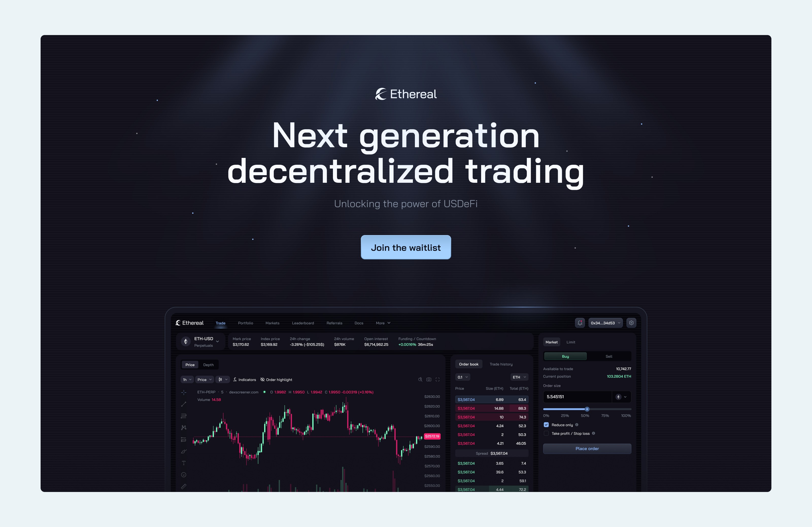Open the Markets navigation menu item
The image size is (812, 527).
[x=273, y=323]
